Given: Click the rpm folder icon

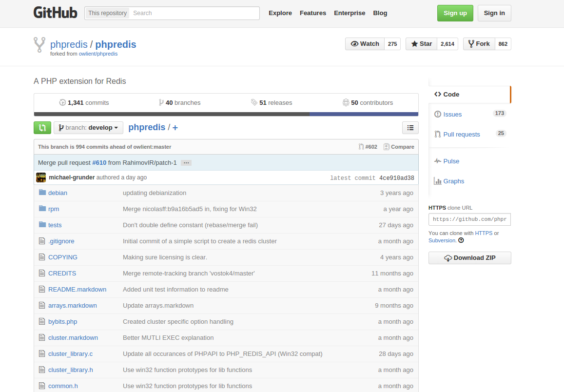Looking at the screenshot, I should [42, 209].
